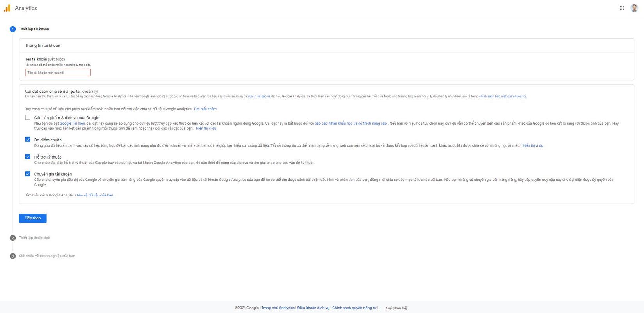The image size is (644, 313).
Task: Open the 'chính sách bảo mật của chúng tôi' link
Action: pyautogui.click(x=503, y=96)
